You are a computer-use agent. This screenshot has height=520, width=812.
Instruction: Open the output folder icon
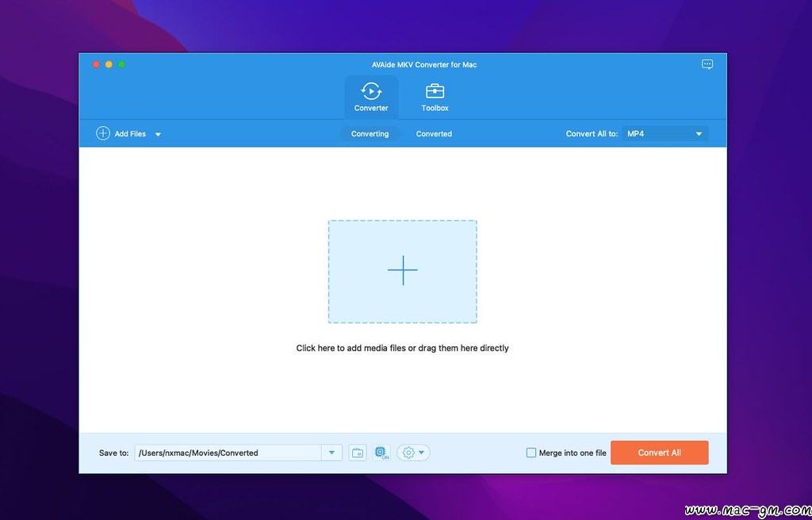(358, 453)
